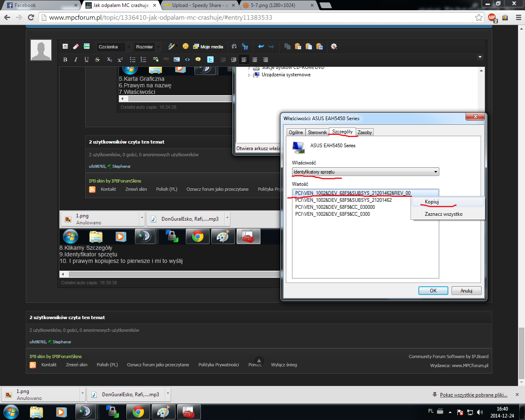Click Anuluj in the properties dialog

[x=466, y=290]
